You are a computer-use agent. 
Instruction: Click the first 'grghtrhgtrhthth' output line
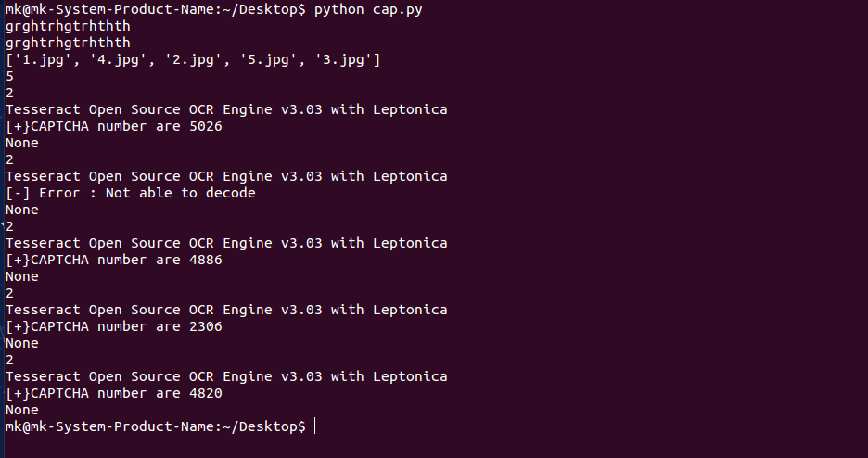[x=68, y=27]
